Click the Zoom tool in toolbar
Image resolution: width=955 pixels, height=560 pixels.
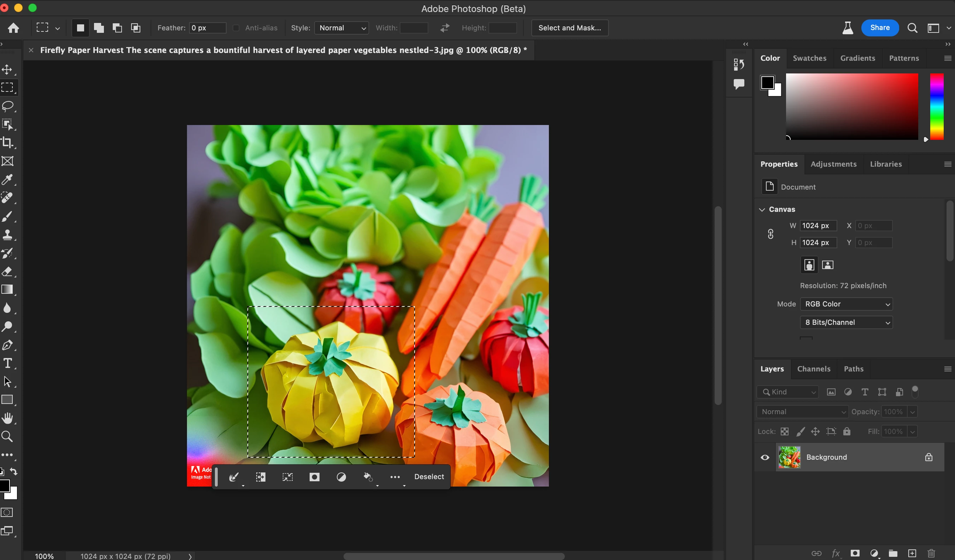click(x=7, y=436)
